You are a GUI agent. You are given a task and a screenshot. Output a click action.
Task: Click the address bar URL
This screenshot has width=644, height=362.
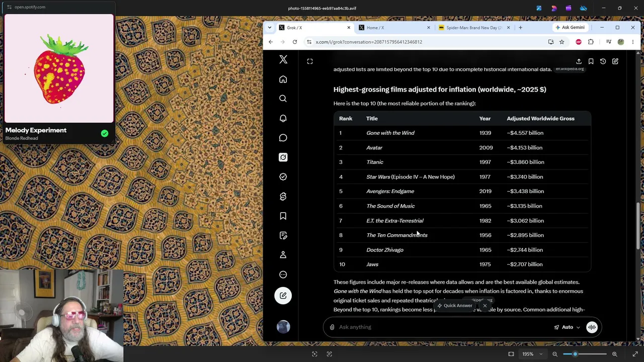(x=369, y=42)
